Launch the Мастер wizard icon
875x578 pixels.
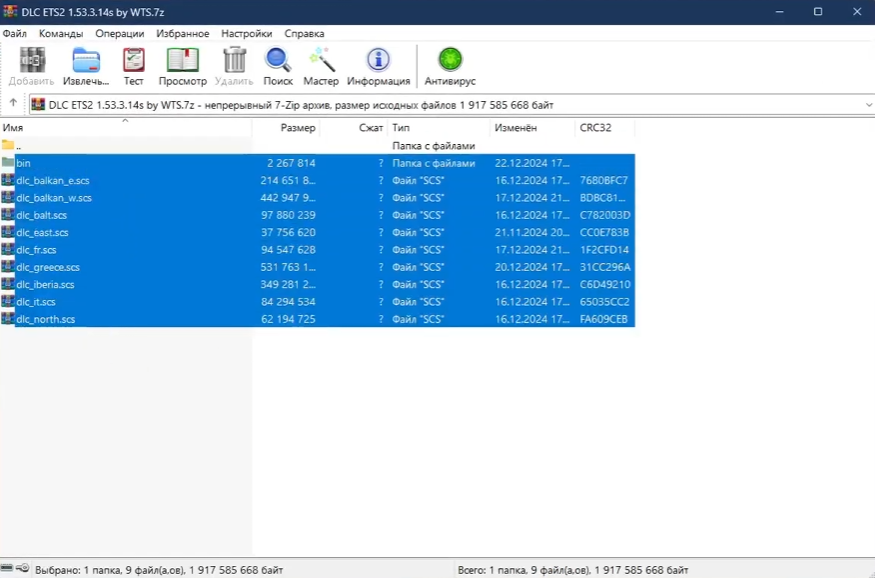tap(321, 60)
